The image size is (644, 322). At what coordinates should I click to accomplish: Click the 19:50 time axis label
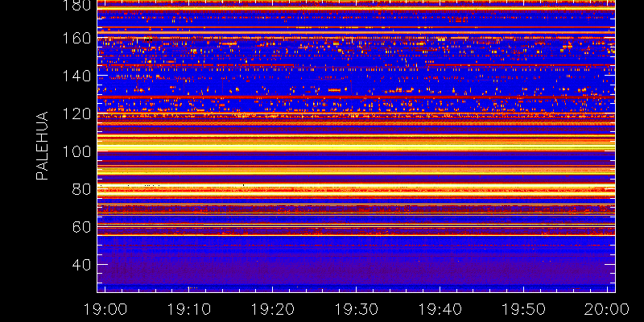pos(523,309)
